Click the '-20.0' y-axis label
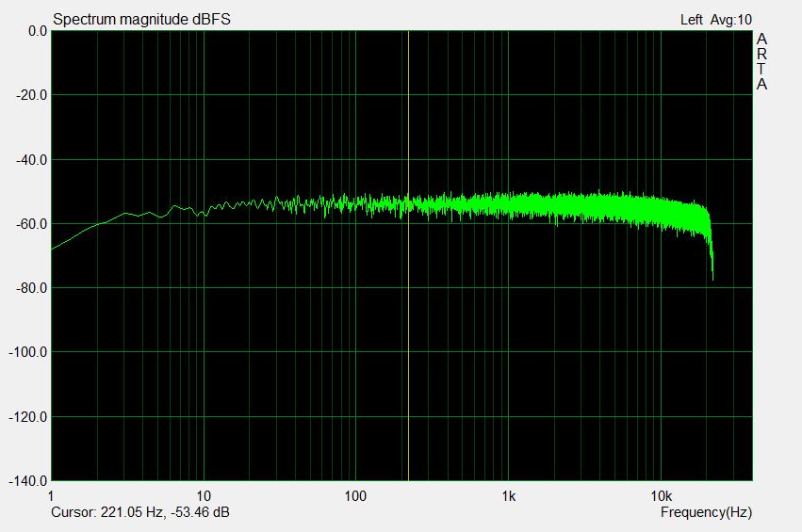802x532 pixels. [32, 95]
